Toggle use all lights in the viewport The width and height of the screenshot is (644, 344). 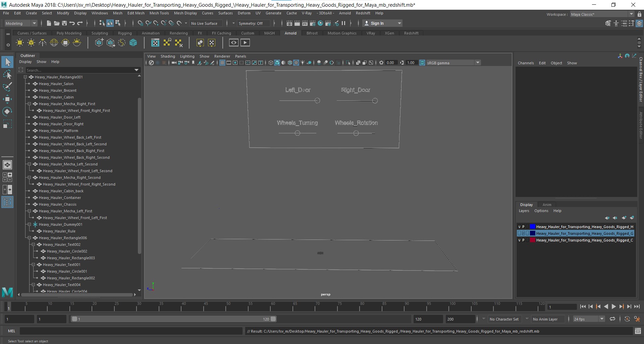coord(303,63)
